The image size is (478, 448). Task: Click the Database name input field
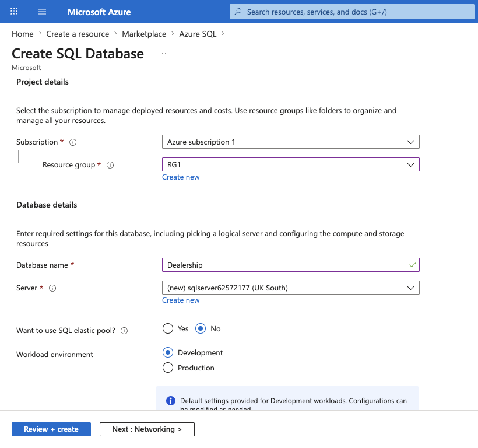coord(291,265)
